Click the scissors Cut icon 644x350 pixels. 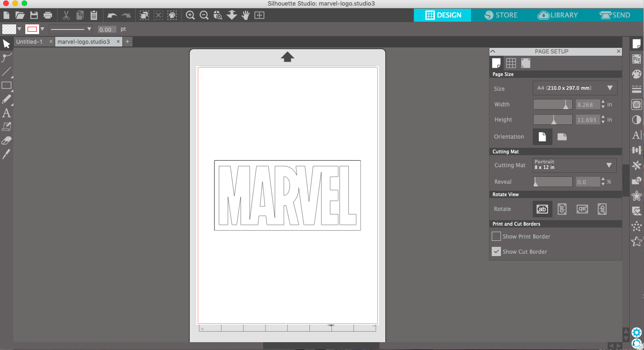(66, 15)
